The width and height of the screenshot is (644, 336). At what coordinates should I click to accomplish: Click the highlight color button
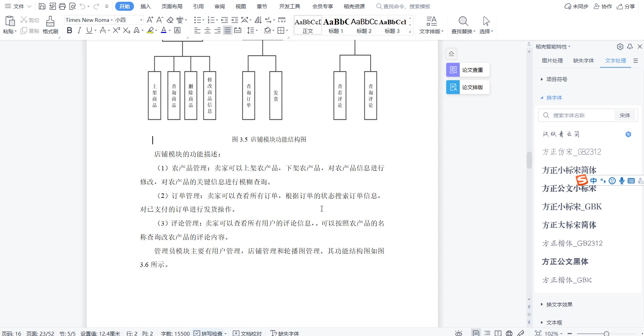pos(150,31)
